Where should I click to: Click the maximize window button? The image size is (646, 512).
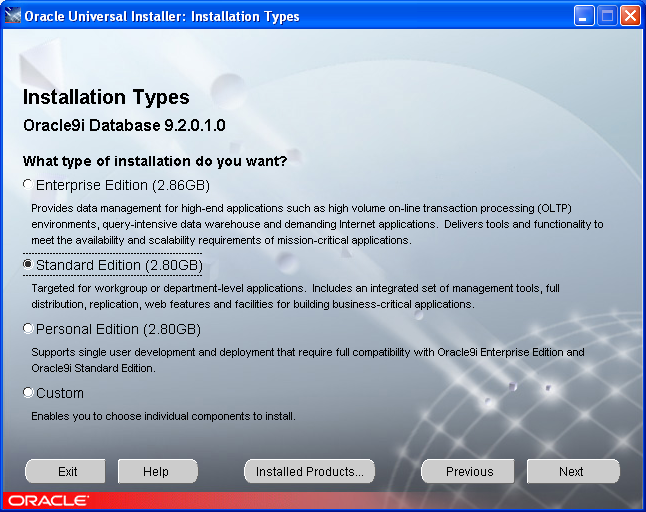[x=607, y=16]
